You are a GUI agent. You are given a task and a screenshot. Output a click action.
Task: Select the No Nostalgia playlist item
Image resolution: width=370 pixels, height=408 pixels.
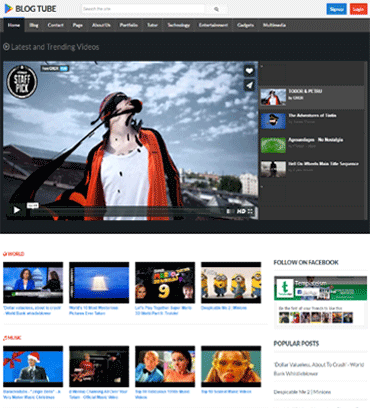[x=312, y=145]
